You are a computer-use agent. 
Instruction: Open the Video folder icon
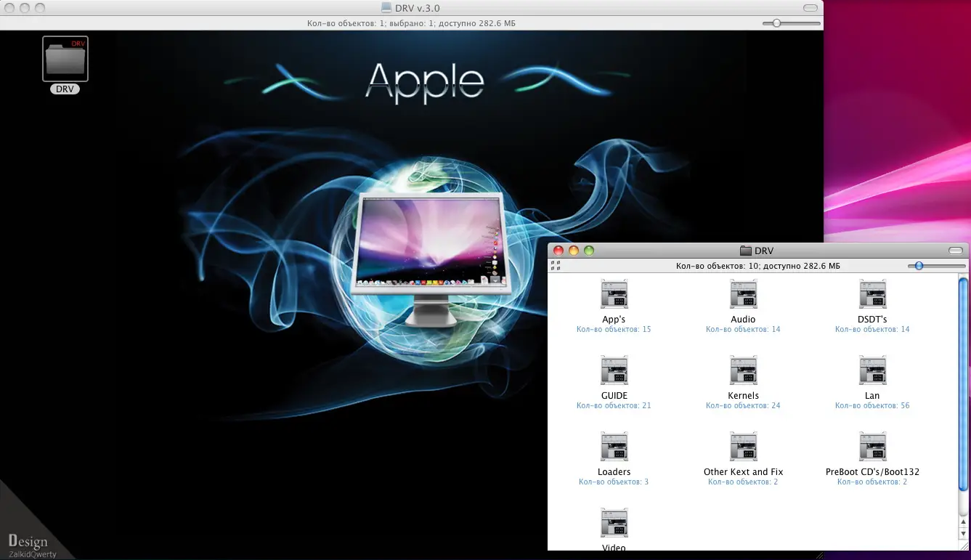click(614, 523)
